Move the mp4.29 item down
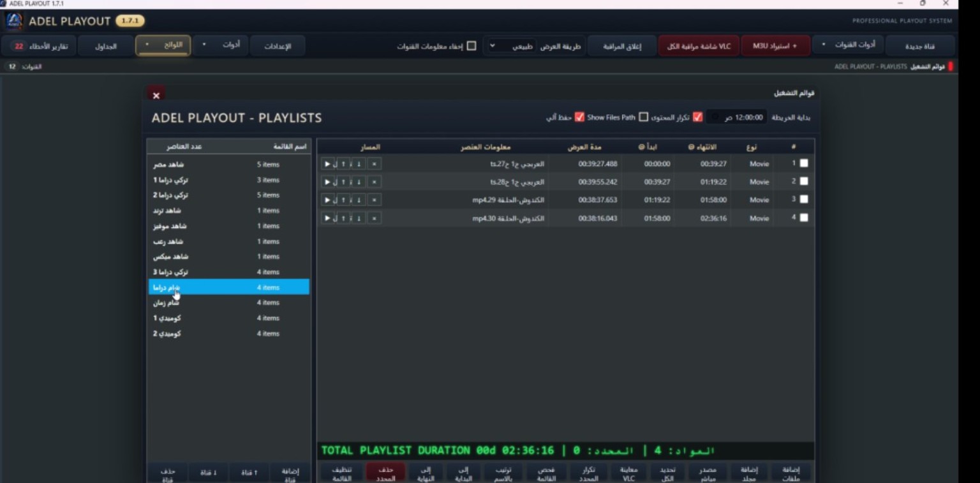The width and height of the screenshot is (980, 483). (x=359, y=200)
